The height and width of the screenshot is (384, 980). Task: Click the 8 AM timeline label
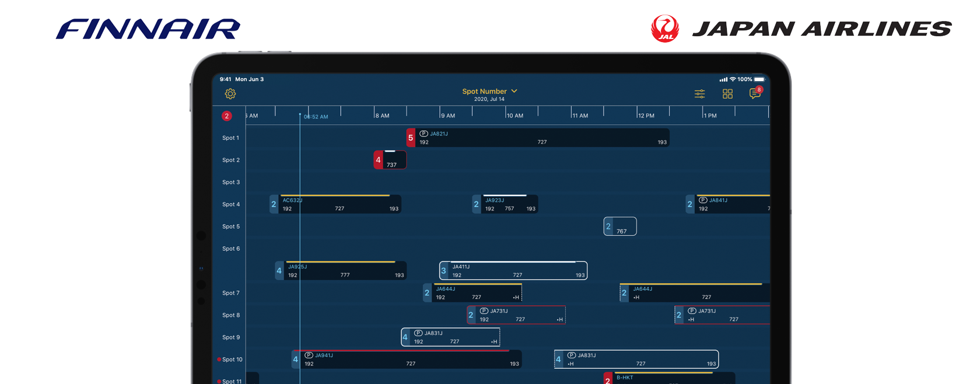coord(383,116)
